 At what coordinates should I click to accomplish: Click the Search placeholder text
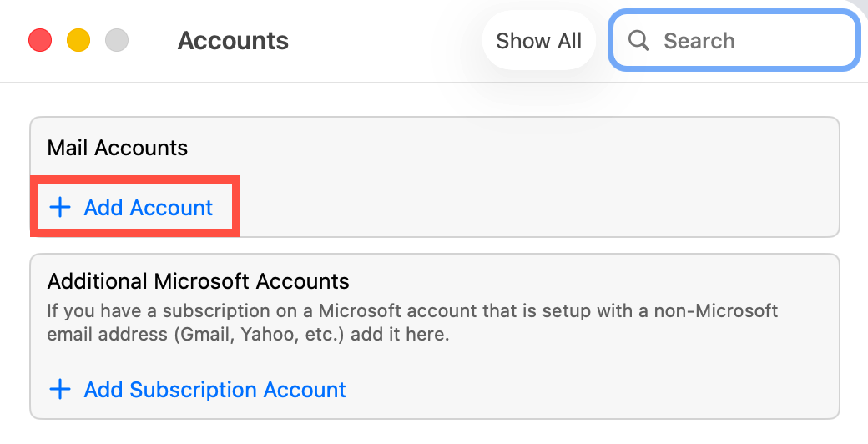coord(699,41)
